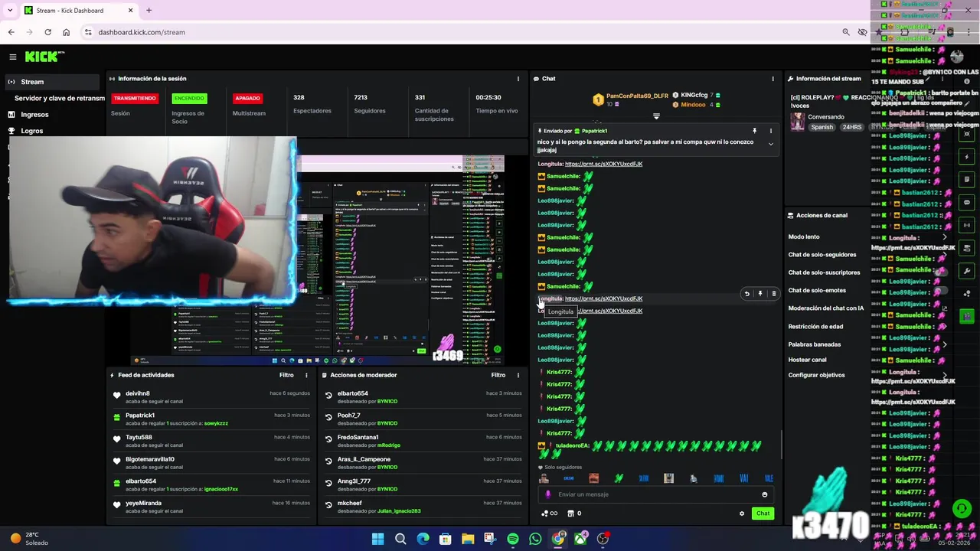Open Spotify from taskbar
Viewport: 980px width, 551px height.
click(513, 539)
